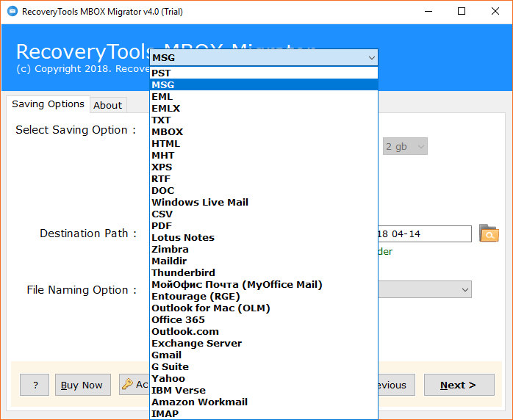Viewport: 513px width, 420px height.
Task: Select Zimbra as saving option
Action: (x=264, y=250)
